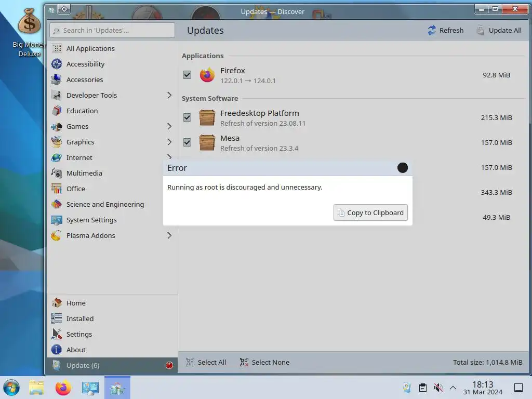Image resolution: width=532 pixels, height=399 pixels.
Task: Open the Internet category
Action: tap(112, 158)
